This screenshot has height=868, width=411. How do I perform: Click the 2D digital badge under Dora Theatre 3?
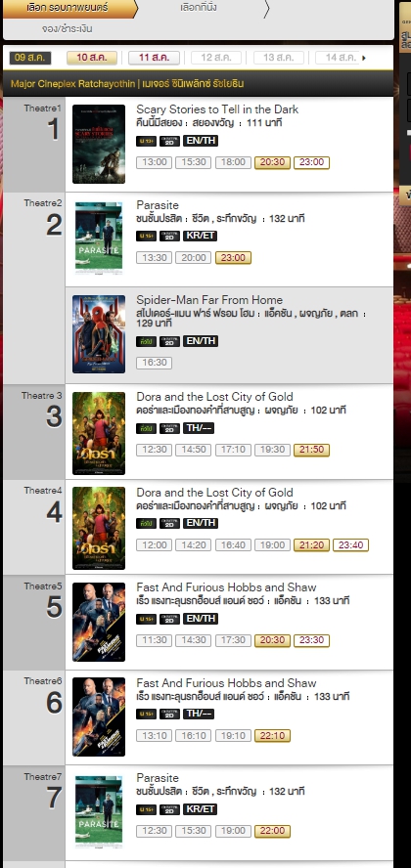169,429
